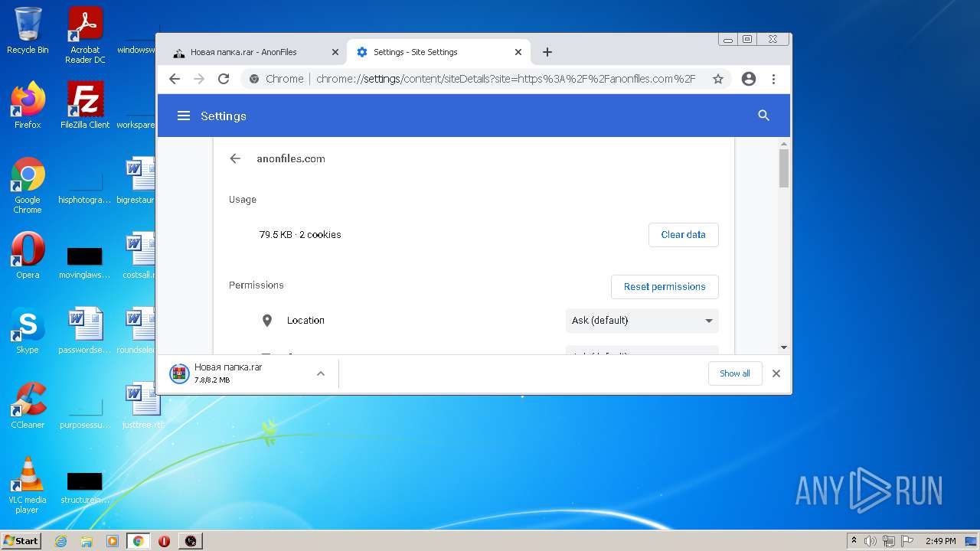Viewport: 980px width, 551px height.
Task: Open Opera from the taskbar
Action: pos(164,541)
